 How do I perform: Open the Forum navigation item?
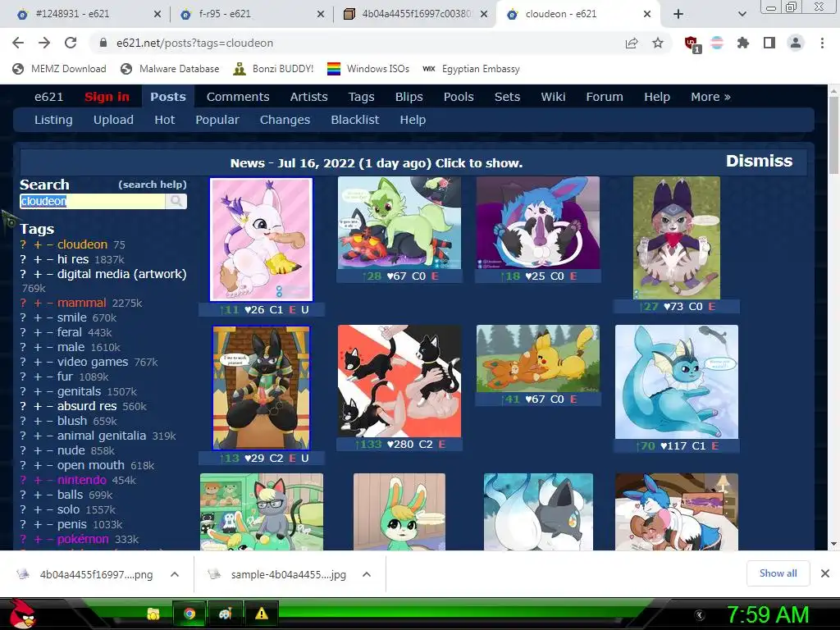605,97
